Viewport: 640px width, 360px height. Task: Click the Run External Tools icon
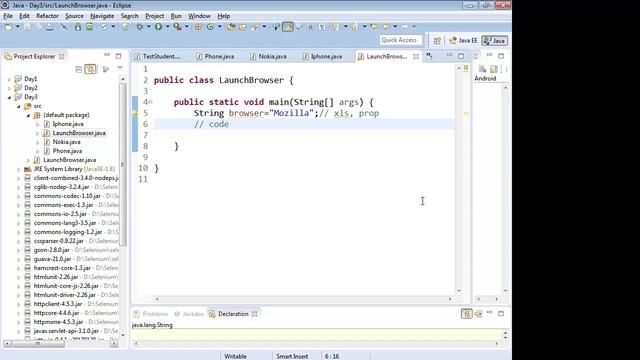[x=177, y=27]
